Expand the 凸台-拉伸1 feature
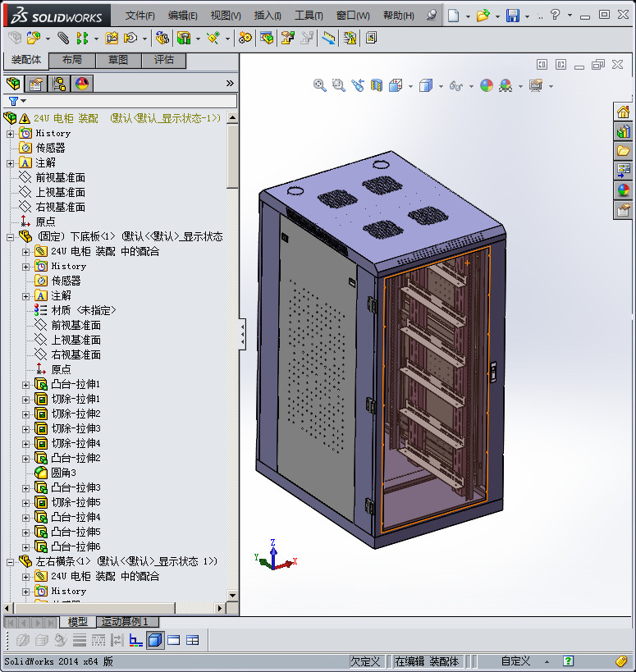 pos(25,385)
